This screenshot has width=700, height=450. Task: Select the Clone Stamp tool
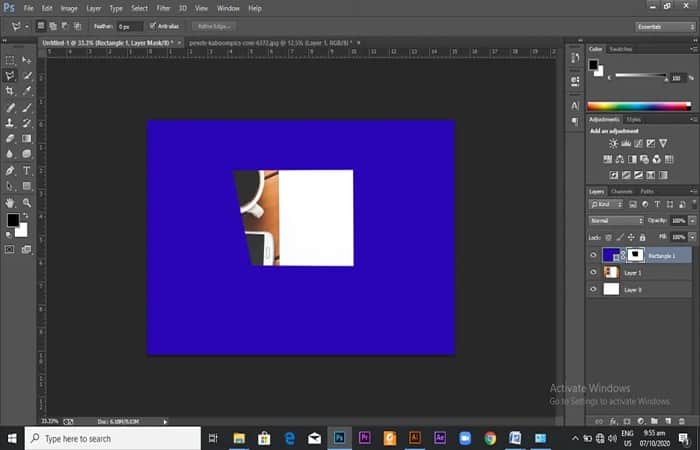coord(10,123)
